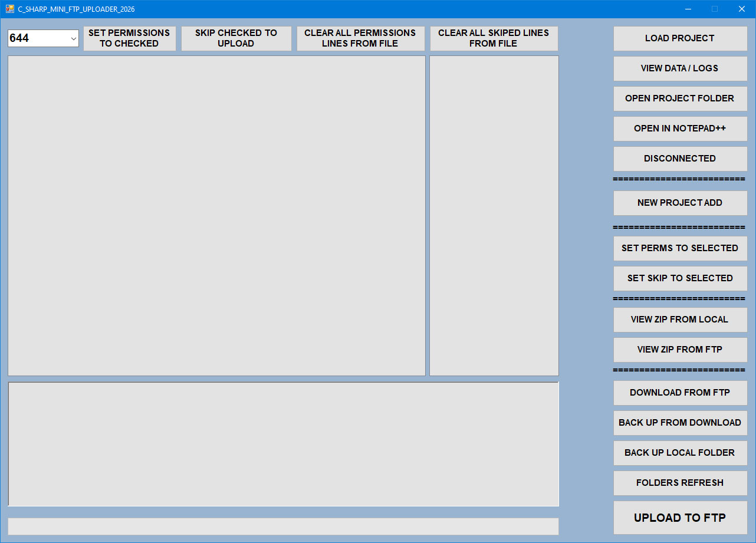Click the DISCONNECTED status button

pyautogui.click(x=680, y=159)
